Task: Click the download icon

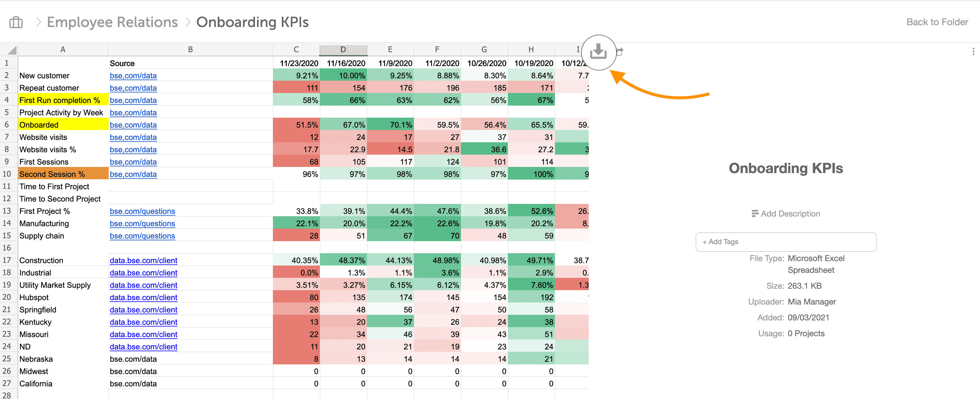Action: tap(598, 51)
